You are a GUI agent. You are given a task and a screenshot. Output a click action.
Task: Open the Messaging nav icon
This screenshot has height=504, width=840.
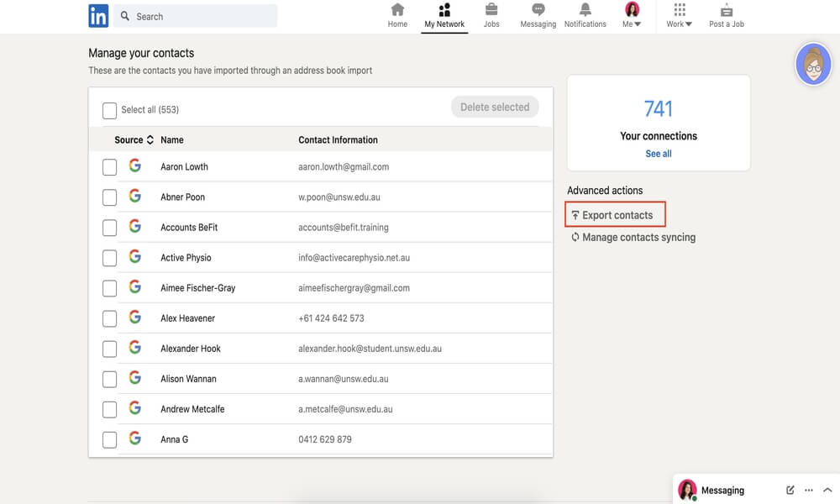(538, 10)
